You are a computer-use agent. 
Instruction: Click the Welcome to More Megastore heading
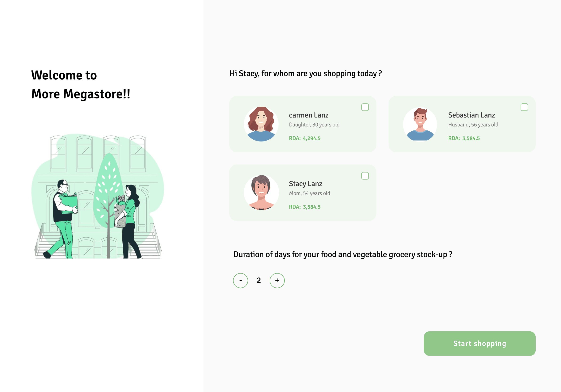81,84
